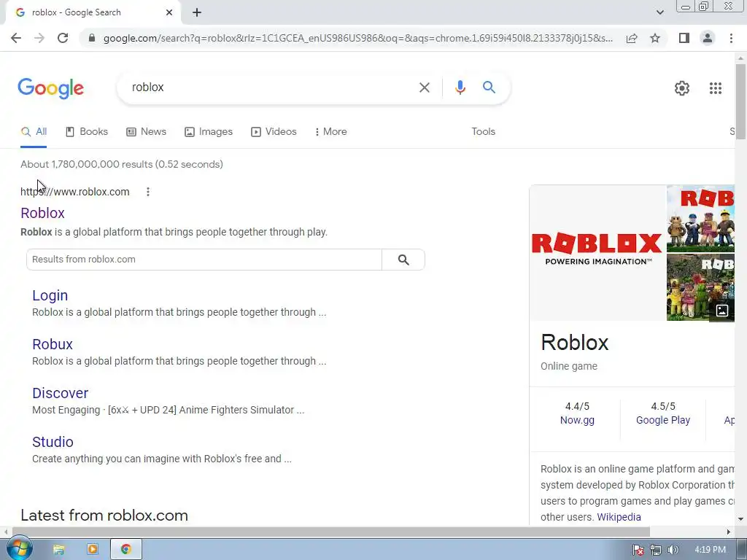Image resolution: width=747 pixels, height=560 pixels.
Task: Open the Roblox Powering Imagination logo image
Action: click(x=597, y=253)
